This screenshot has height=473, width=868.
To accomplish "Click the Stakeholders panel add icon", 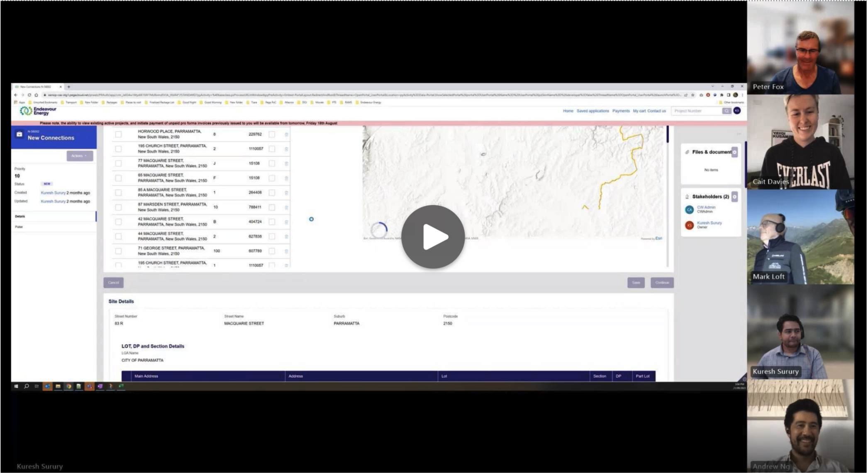I will click(x=734, y=197).
